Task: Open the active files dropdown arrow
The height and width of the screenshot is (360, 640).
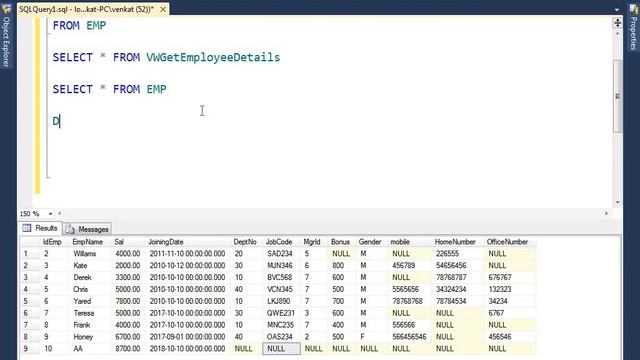Action: [617, 9]
